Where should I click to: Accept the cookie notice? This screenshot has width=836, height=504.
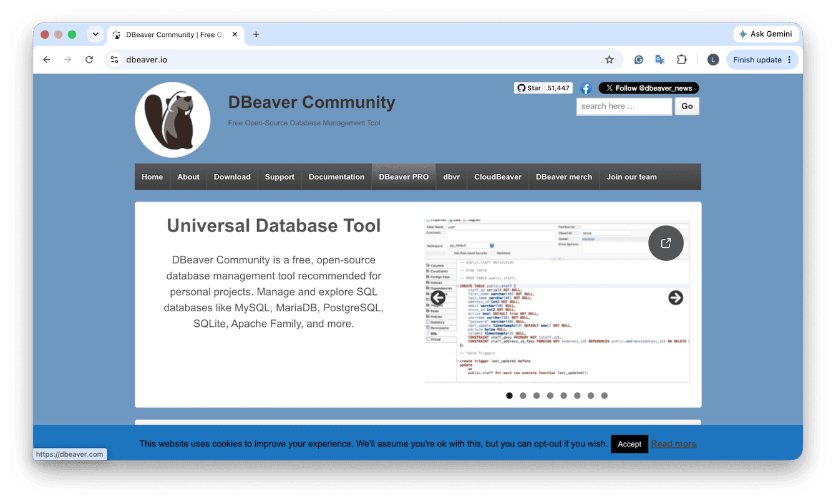(x=629, y=444)
